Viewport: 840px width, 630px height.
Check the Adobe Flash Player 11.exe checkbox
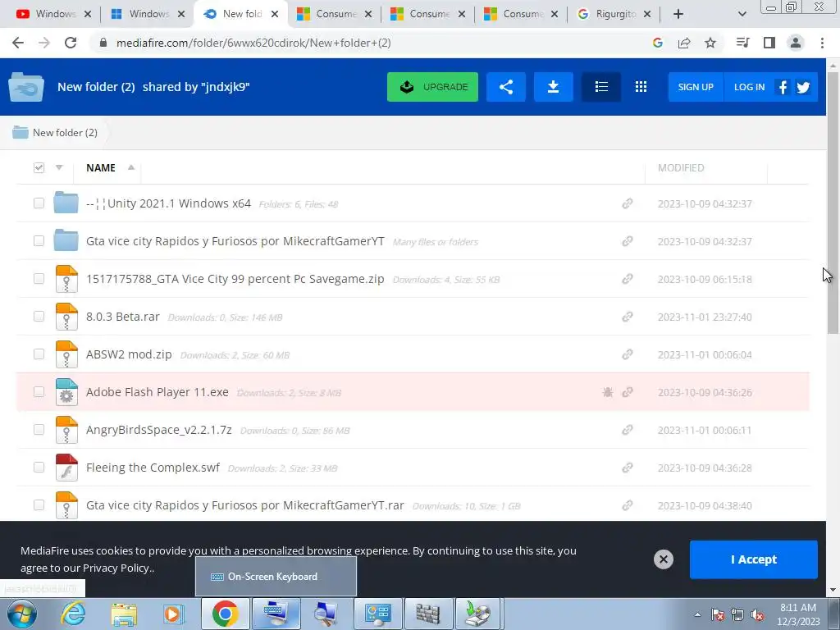point(39,391)
